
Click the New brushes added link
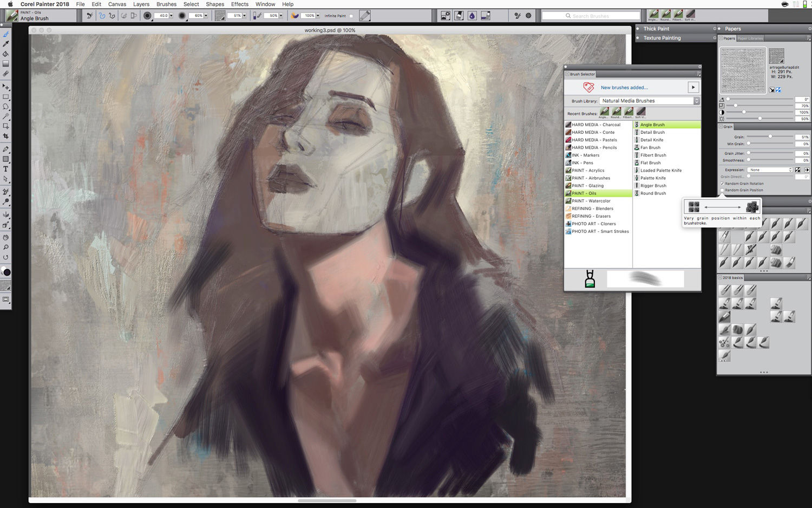coord(624,87)
